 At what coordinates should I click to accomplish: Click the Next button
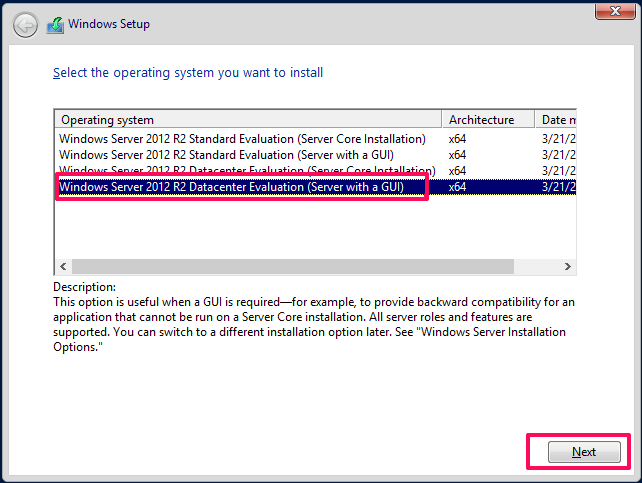click(x=584, y=452)
